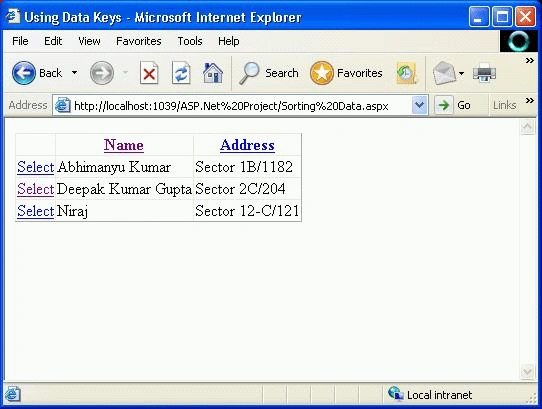The width and height of the screenshot is (542, 409).
Task: Click the Local intranet zone icon
Action: [395, 394]
